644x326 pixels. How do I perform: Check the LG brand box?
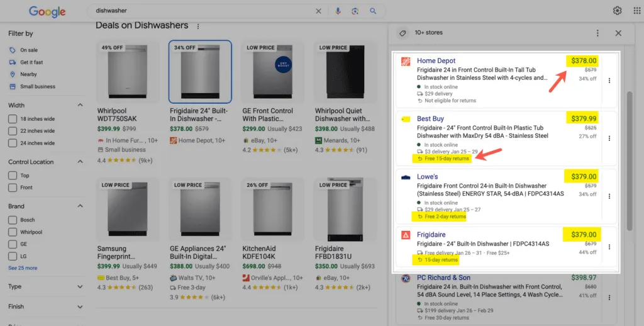point(13,256)
